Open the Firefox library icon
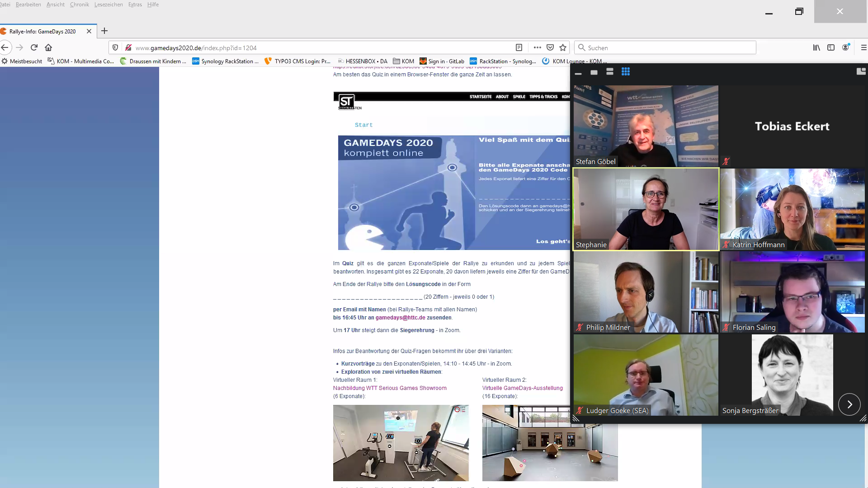The image size is (868, 488). (x=816, y=47)
